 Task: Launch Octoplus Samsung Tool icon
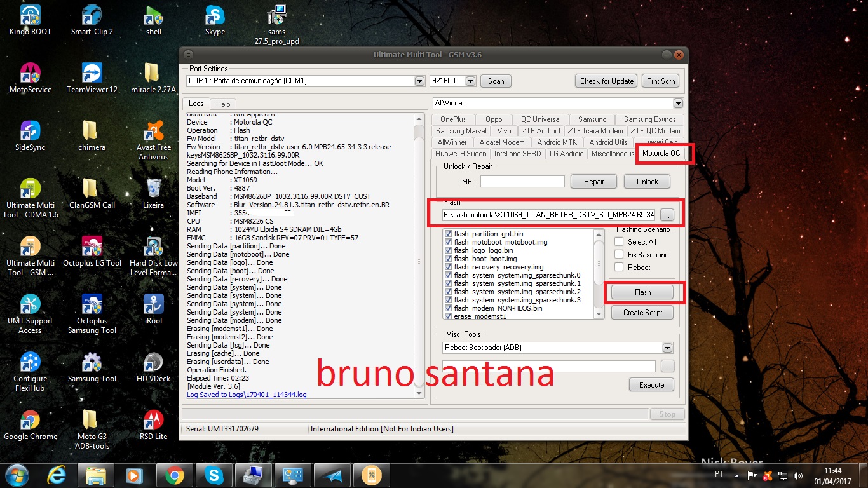click(92, 314)
